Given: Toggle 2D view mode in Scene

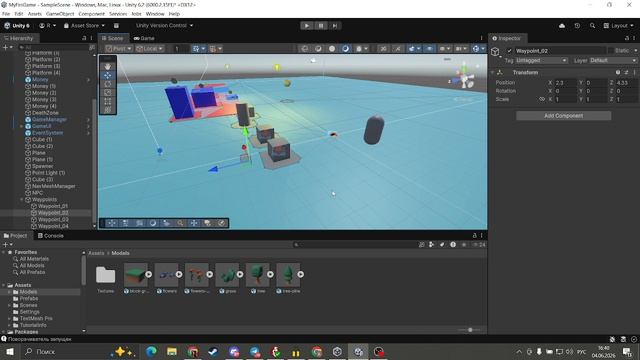Looking at the screenshot, I should click(x=383, y=49).
